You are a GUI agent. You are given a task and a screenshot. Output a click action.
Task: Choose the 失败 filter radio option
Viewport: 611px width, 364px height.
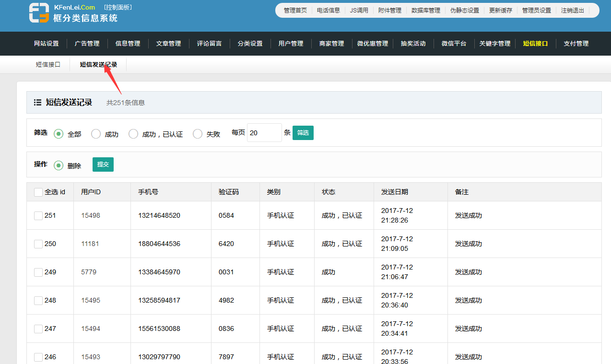[198, 134]
